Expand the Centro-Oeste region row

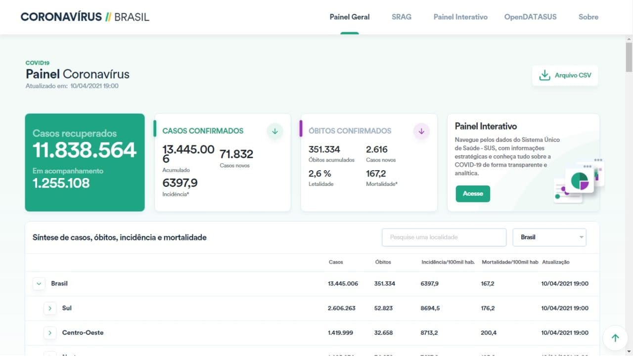(50, 333)
